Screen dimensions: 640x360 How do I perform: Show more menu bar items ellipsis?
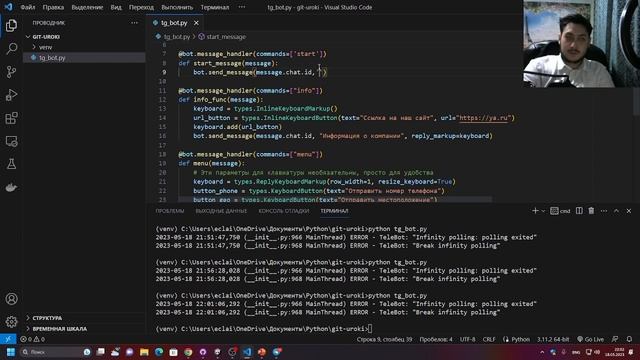[242, 7]
